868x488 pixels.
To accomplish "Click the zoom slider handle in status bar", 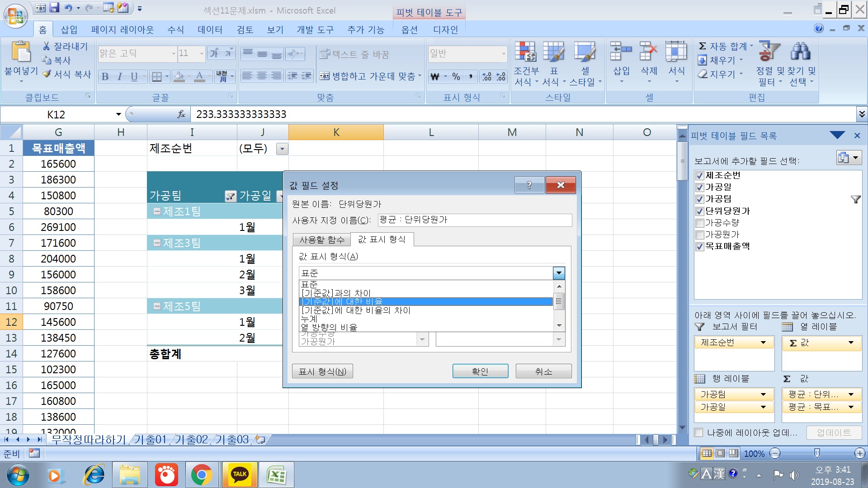I will click(x=817, y=453).
